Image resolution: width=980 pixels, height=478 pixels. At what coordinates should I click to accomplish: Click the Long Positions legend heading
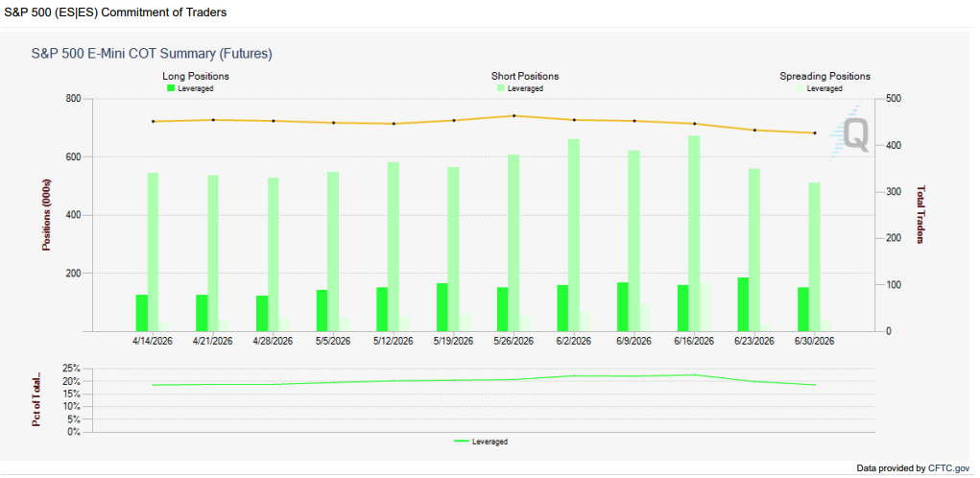(x=196, y=76)
